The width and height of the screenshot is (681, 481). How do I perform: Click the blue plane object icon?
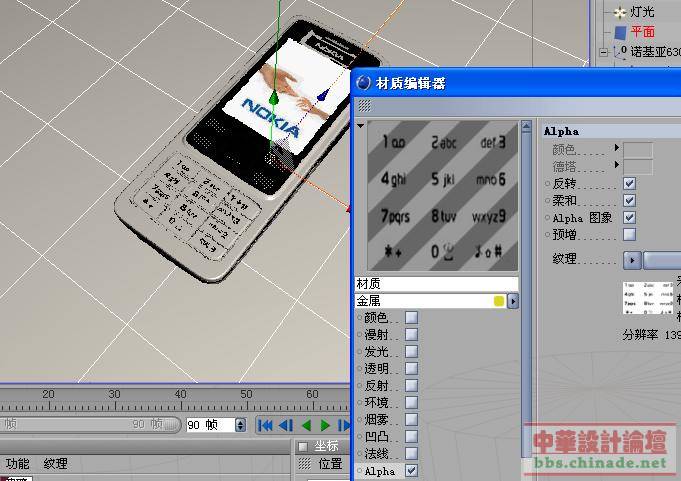[619, 32]
